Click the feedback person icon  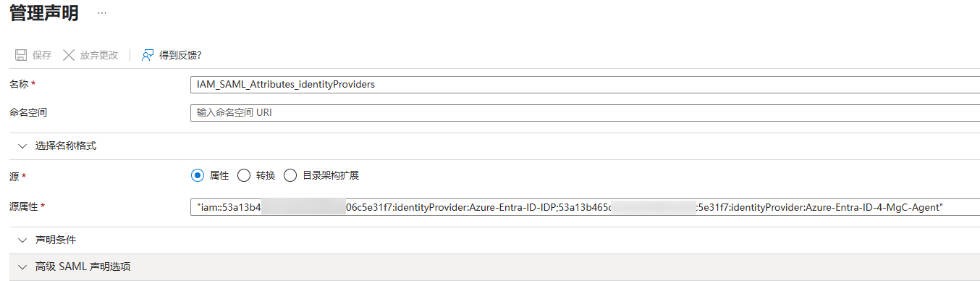point(148,55)
